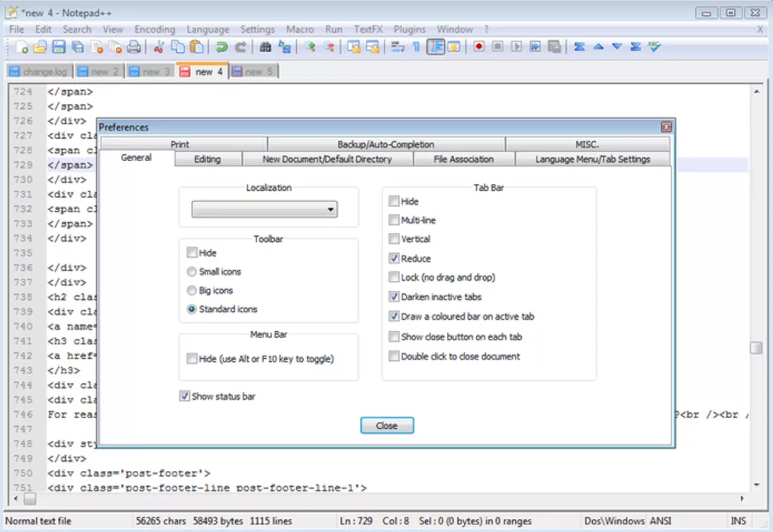Click the Save All toolbar icon
The image size is (773, 532).
pos(77,47)
